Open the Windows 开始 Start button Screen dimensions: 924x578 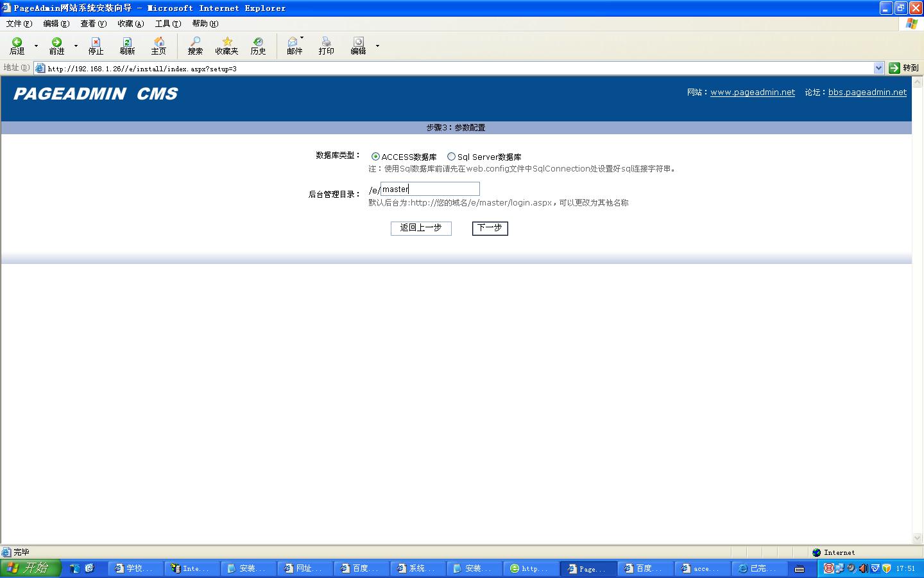click(30, 568)
